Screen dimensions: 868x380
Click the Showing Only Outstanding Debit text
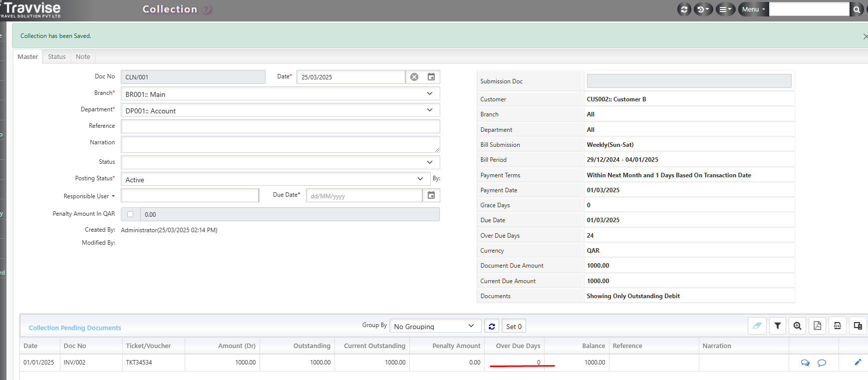[633, 296]
